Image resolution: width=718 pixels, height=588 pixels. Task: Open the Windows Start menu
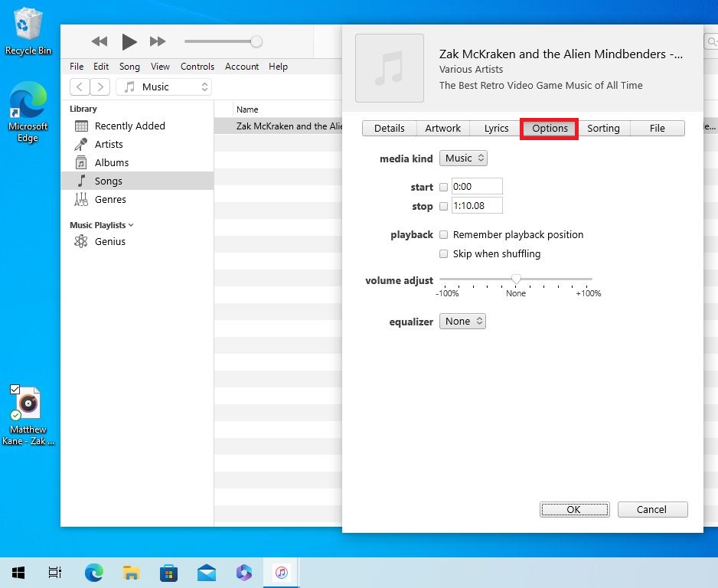(x=18, y=573)
